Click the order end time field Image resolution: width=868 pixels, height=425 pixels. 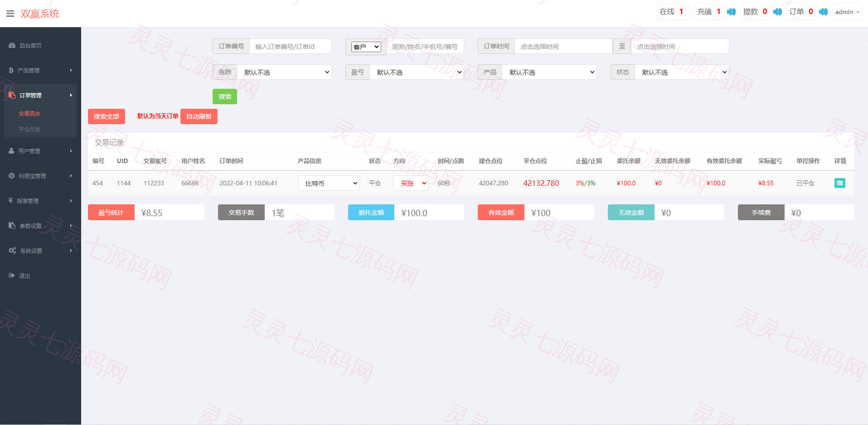coord(680,46)
